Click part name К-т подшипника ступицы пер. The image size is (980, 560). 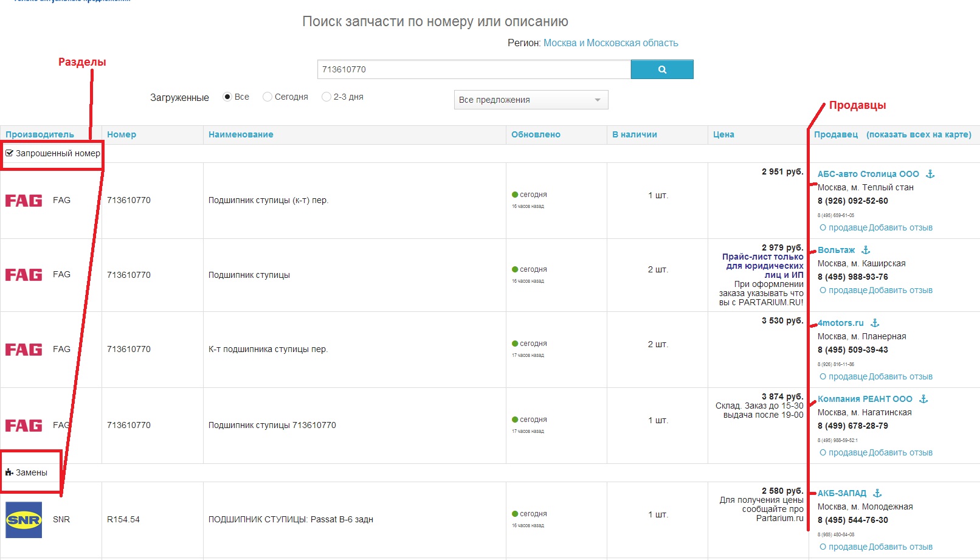click(x=268, y=349)
